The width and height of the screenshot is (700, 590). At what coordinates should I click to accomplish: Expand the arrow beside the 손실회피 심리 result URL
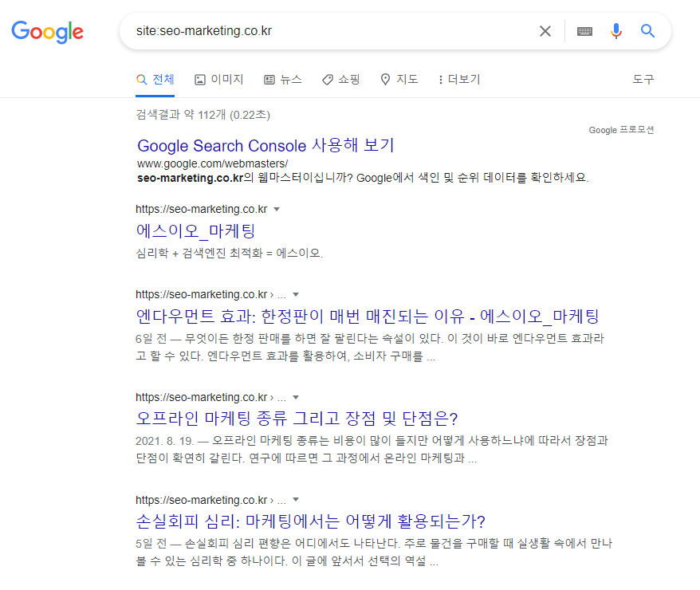296,500
